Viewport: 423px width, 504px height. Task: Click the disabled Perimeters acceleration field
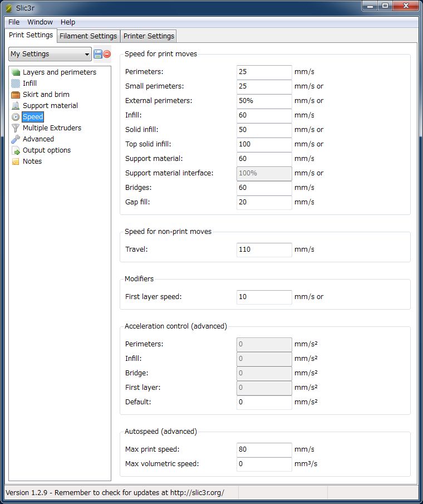click(x=264, y=344)
